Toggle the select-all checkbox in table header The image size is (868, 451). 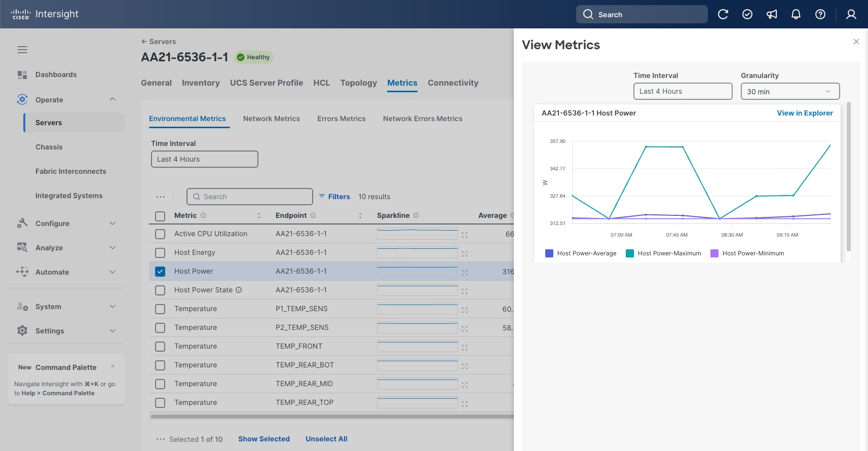coord(160,216)
